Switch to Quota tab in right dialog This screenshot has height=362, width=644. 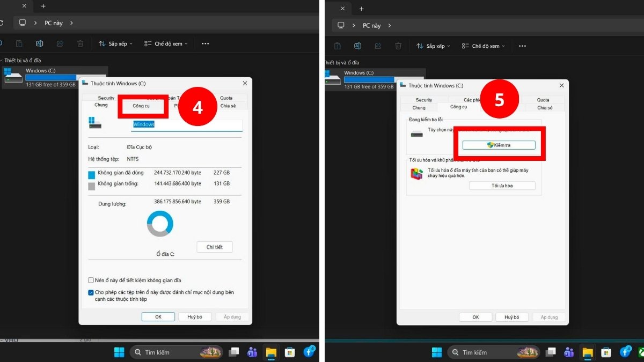click(543, 100)
